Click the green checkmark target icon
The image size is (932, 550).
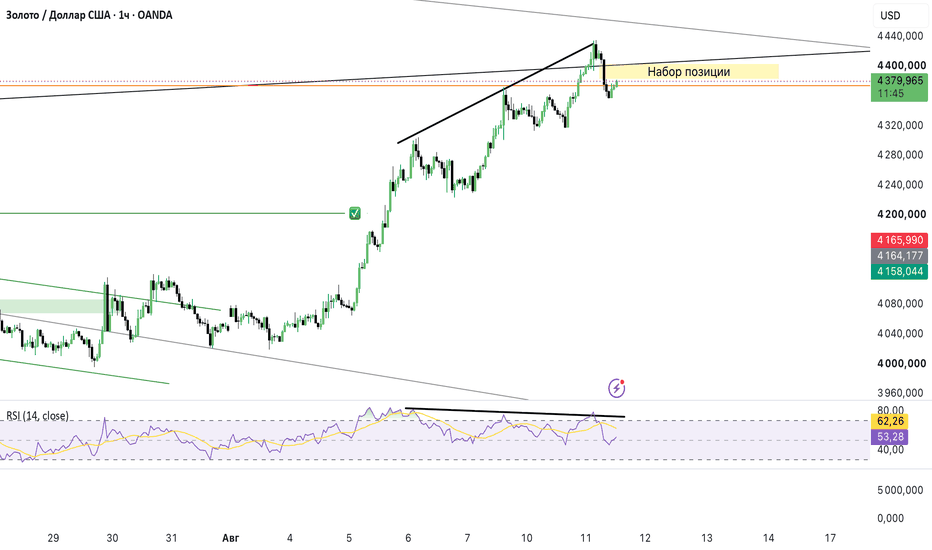click(x=355, y=213)
